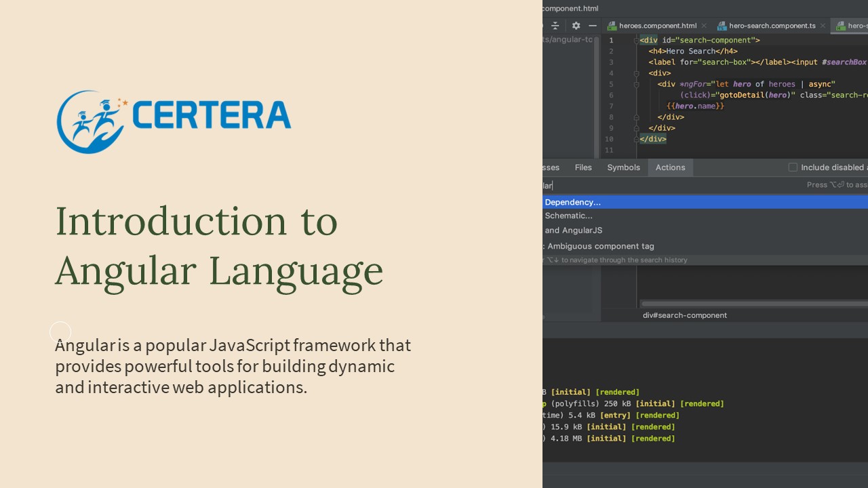Click the search history hint text
The height and width of the screenshot is (488, 868).
615,260
